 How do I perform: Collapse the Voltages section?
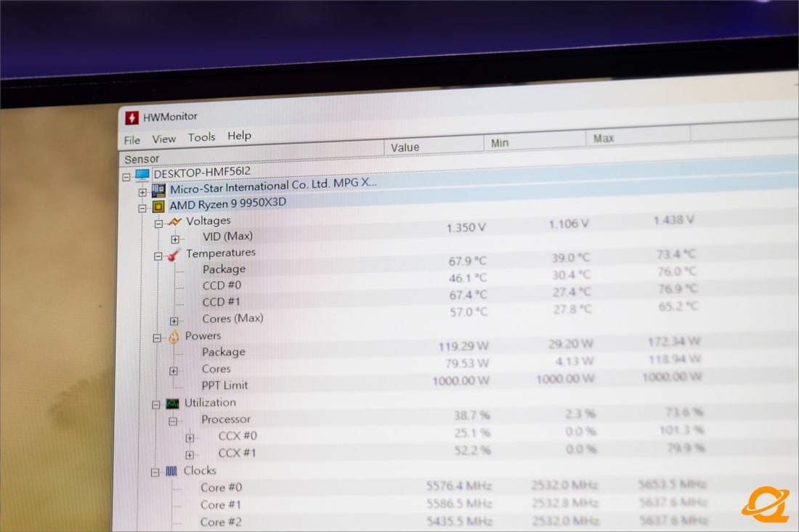(x=158, y=224)
